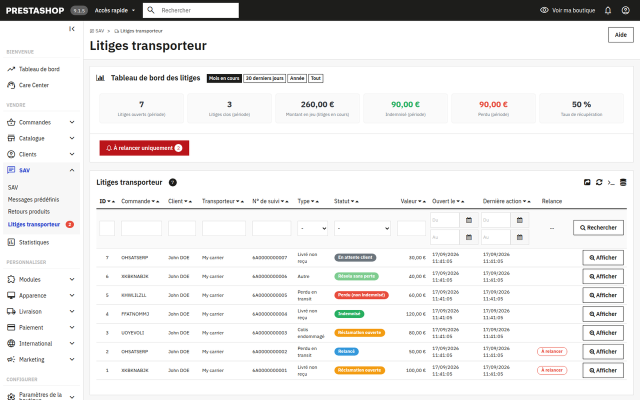Open the Dernière action end date calendar
Viewport: 640px width, 400px height.
tap(520, 237)
